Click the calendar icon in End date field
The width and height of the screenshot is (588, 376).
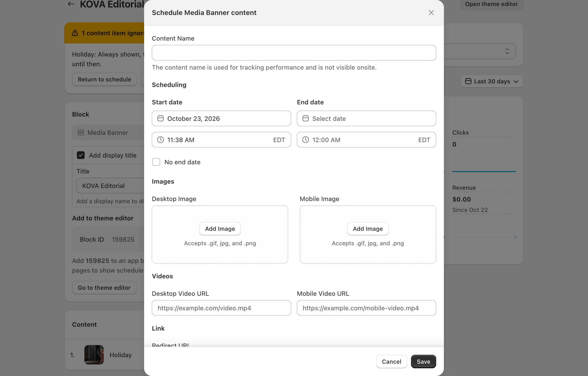click(x=306, y=118)
